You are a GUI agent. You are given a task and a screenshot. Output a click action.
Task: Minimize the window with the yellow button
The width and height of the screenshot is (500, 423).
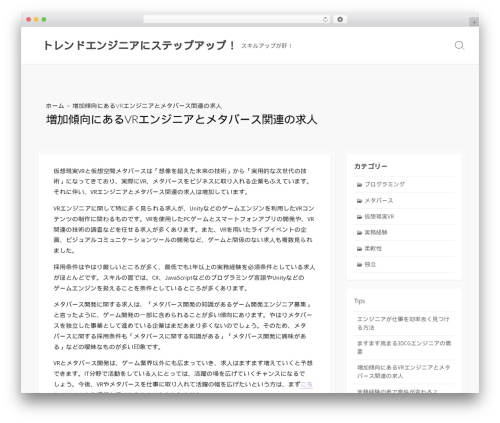(36, 19)
